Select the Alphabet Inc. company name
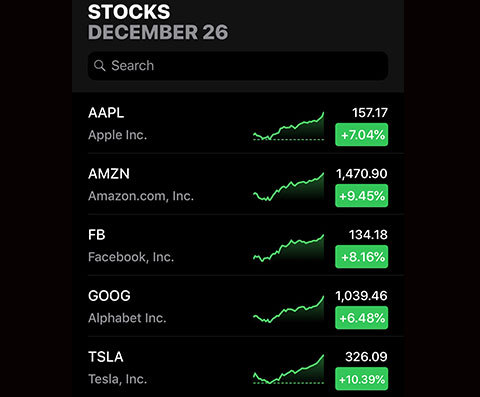Viewport: 480px width, 397px height. (x=127, y=318)
